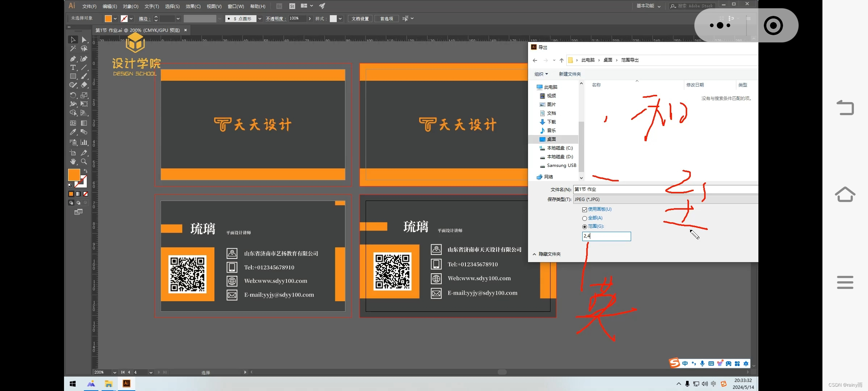Screen dimensions: 868x391
Task: Select 本地磁盘 (D:) in folder tree
Action: coord(556,157)
